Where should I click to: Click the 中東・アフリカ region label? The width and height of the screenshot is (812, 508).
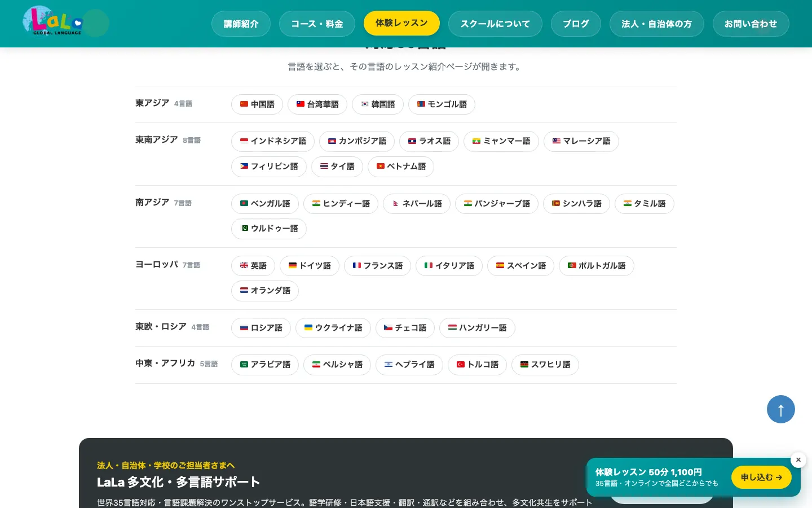(x=165, y=364)
